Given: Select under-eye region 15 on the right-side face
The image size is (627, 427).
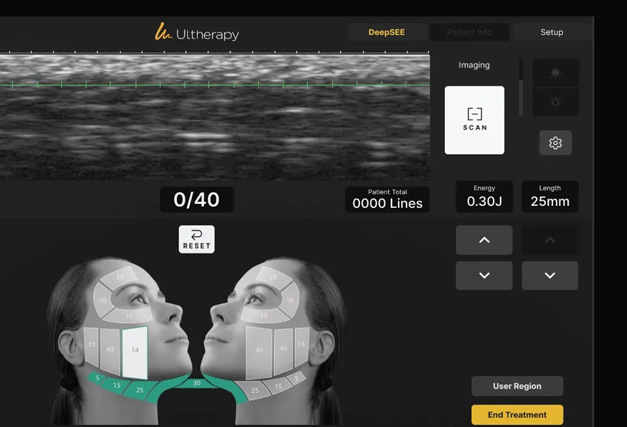Looking at the screenshot, I should [264, 316].
